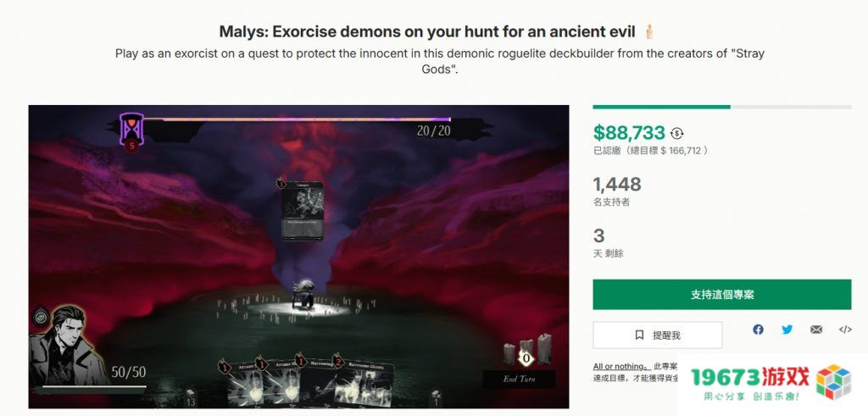
Task: Click the green funding progress bar
Action: point(722,107)
